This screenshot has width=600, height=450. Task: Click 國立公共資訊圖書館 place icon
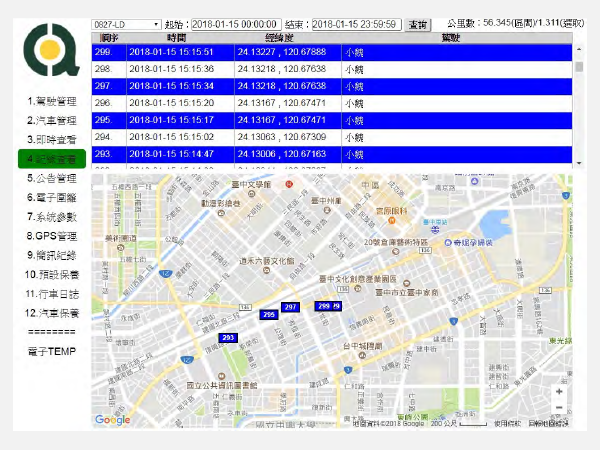point(221,376)
